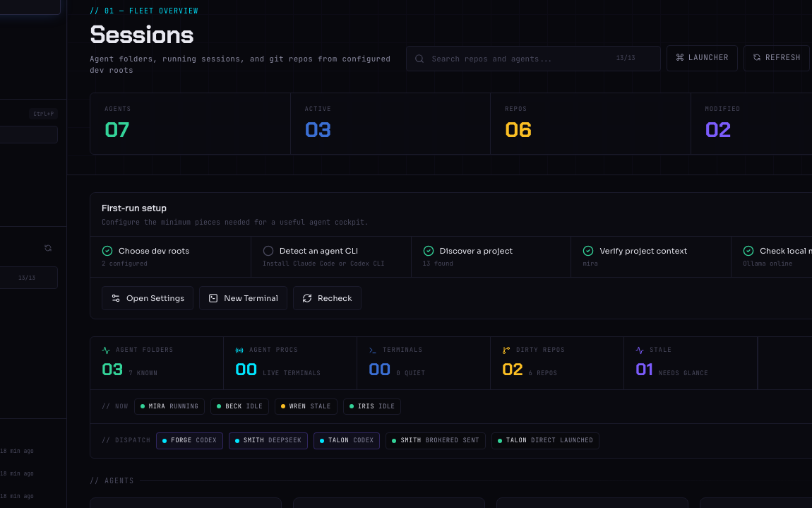Focus the Search repos and agents field
Screen dimensions: 812x508
(x=533, y=59)
